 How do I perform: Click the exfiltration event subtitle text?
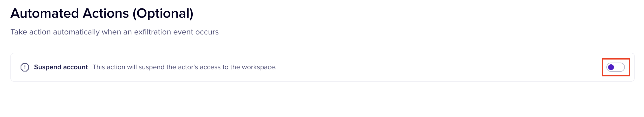(x=115, y=32)
